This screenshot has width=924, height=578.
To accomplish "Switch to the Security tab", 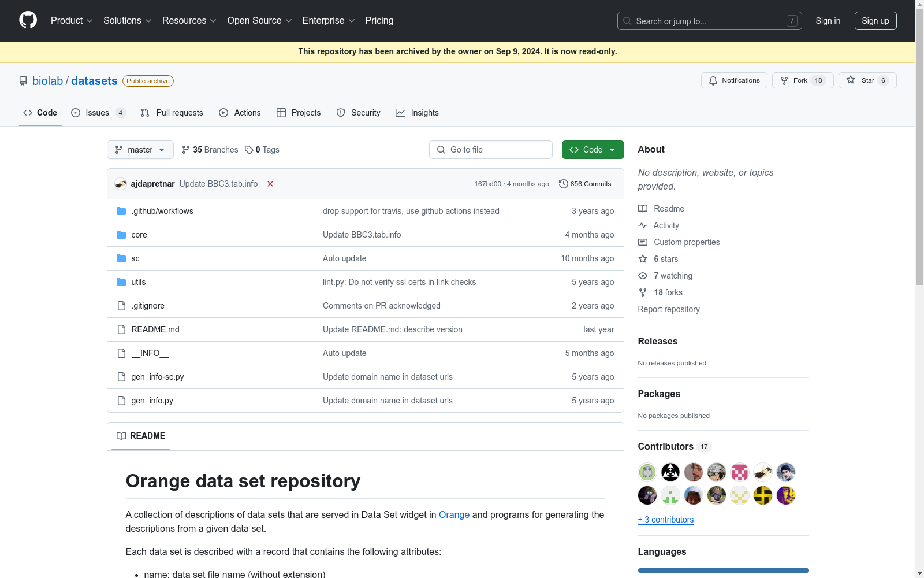I will coord(359,113).
